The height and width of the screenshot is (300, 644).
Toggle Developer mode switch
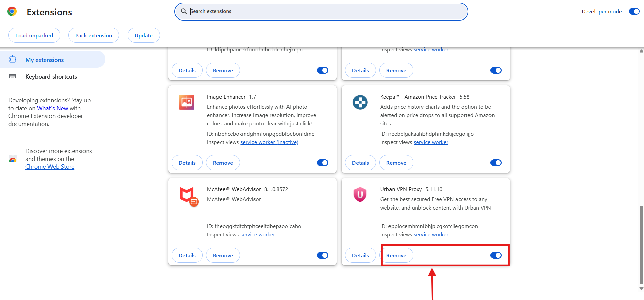[x=634, y=11]
